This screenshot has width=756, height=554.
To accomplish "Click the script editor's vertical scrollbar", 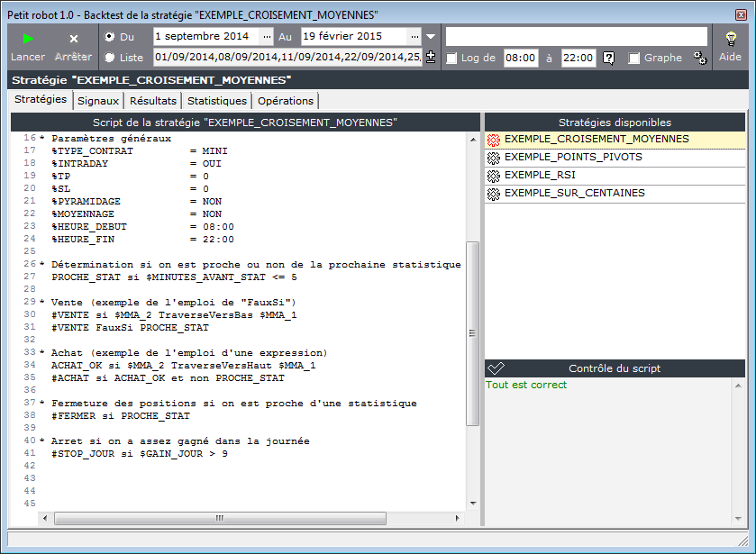I will pyautogui.click(x=472, y=333).
